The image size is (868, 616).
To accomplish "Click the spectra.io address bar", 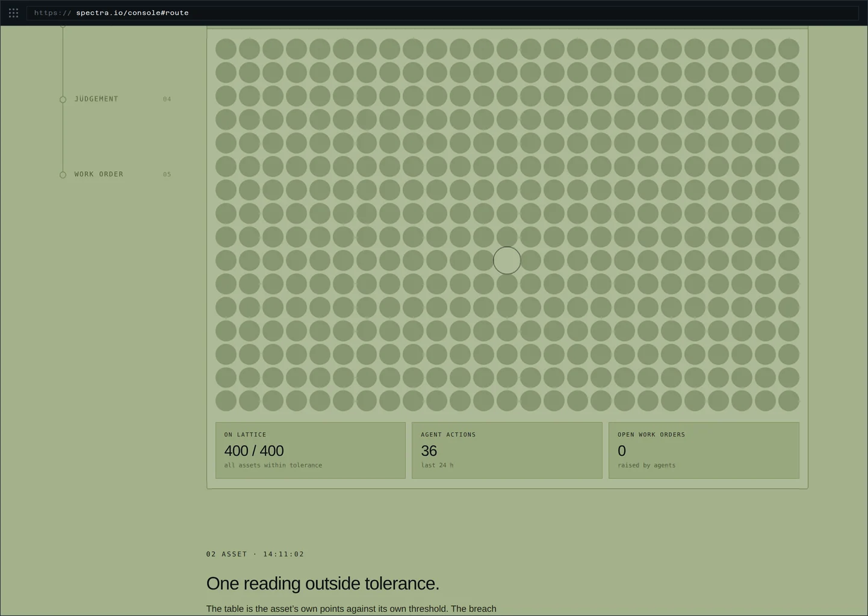I will (x=442, y=13).
